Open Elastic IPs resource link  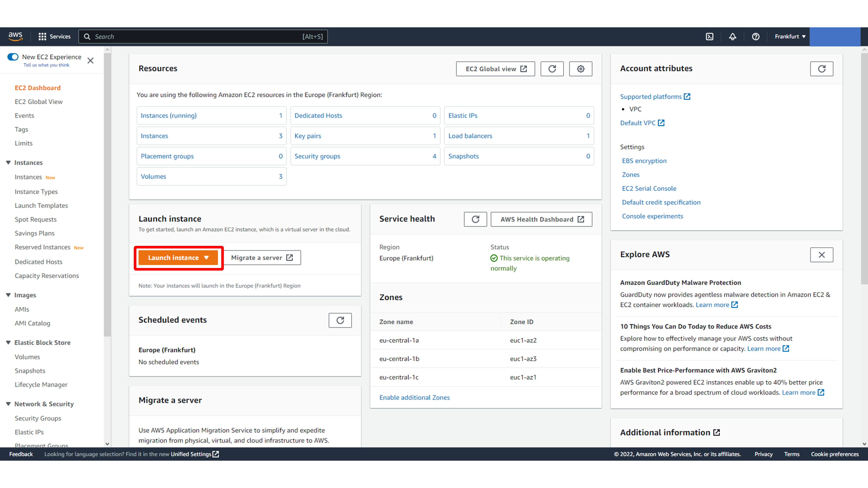(463, 116)
